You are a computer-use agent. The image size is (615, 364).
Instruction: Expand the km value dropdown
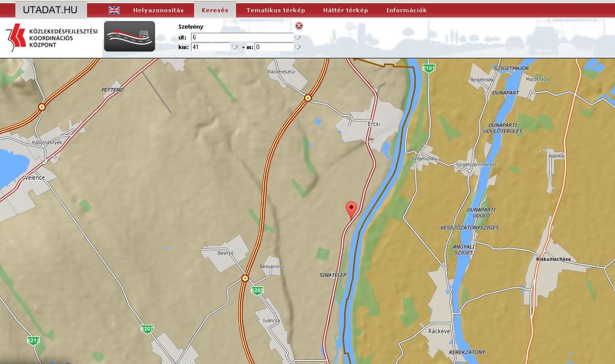coord(235,47)
